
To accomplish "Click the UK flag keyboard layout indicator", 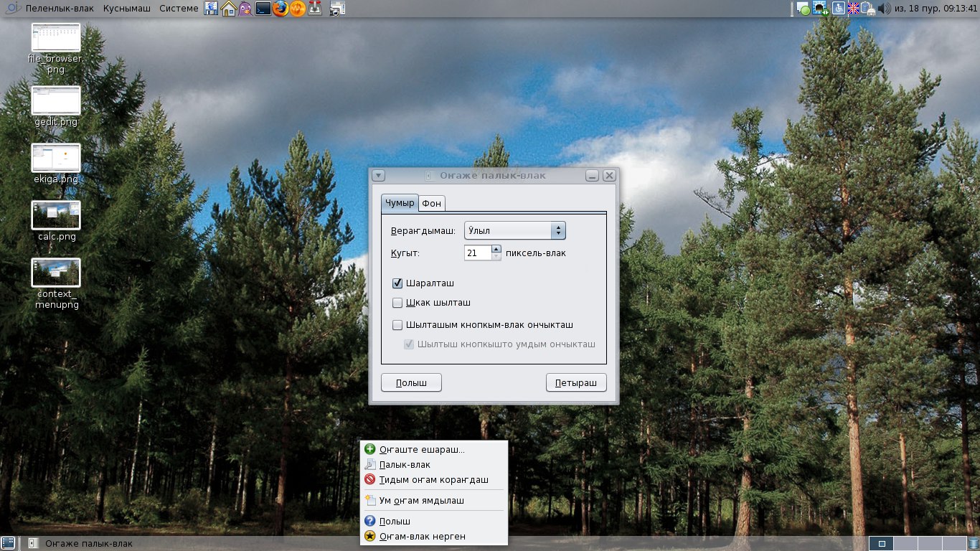I will click(853, 9).
